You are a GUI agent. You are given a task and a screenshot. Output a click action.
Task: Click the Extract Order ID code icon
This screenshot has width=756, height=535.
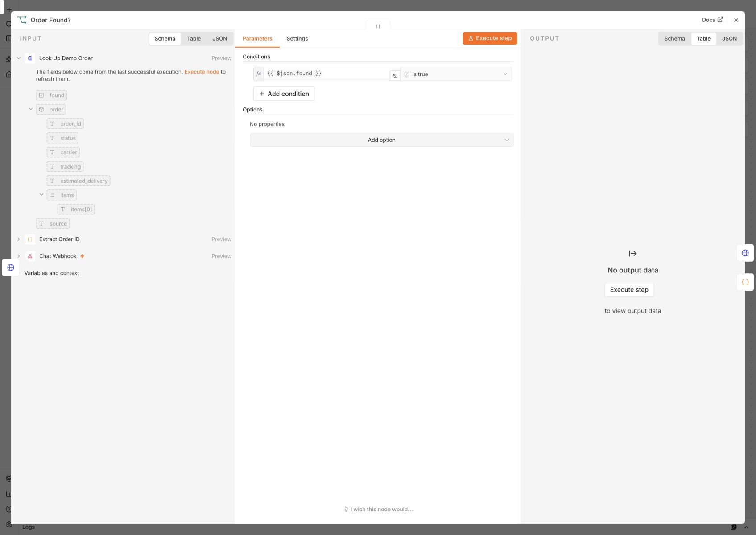click(x=30, y=239)
